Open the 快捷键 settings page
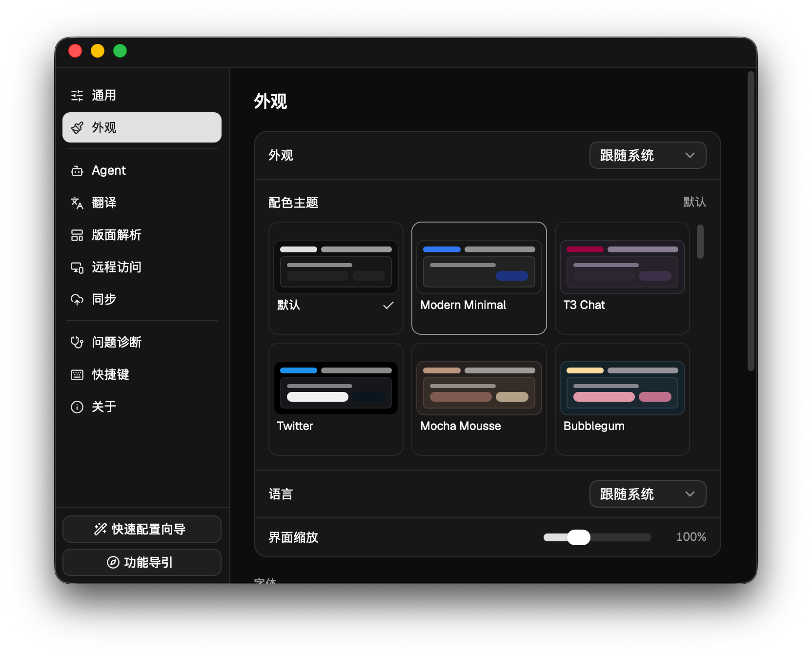This screenshot has height=656, width=812. [x=142, y=375]
